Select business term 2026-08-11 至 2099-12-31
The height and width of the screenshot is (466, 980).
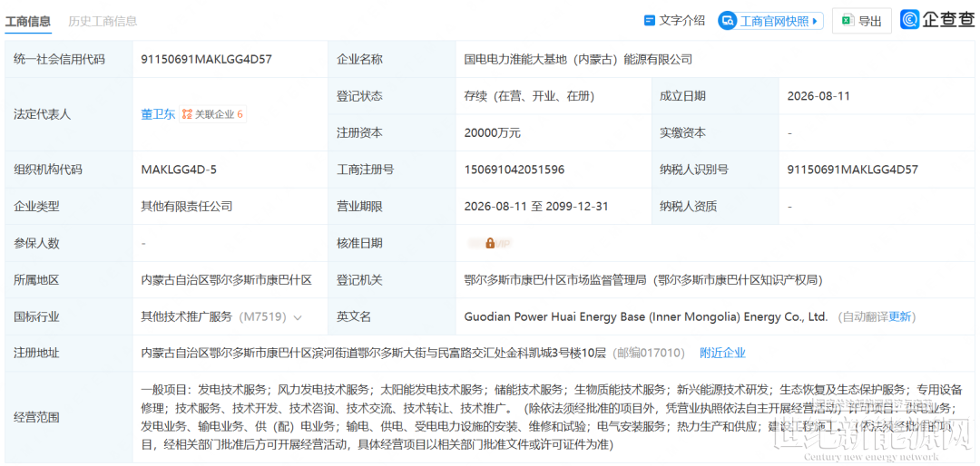point(536,206)
